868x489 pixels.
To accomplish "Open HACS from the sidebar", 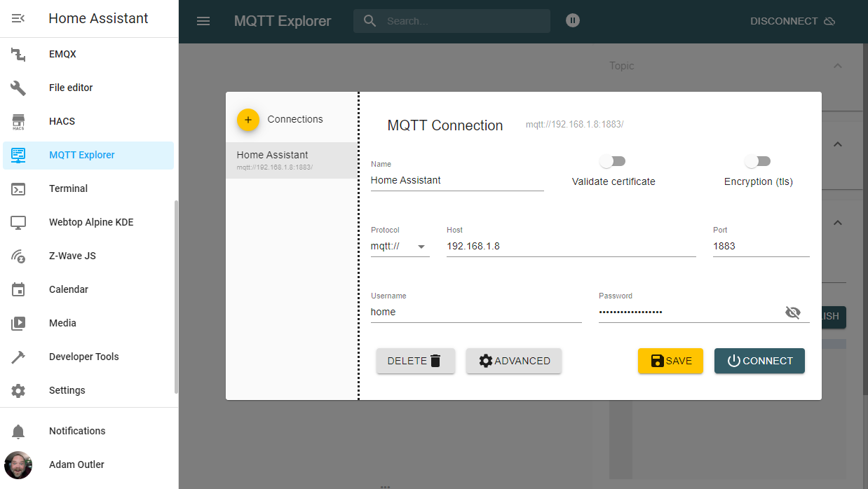I will pyautogui.click(x=88, y=121).
